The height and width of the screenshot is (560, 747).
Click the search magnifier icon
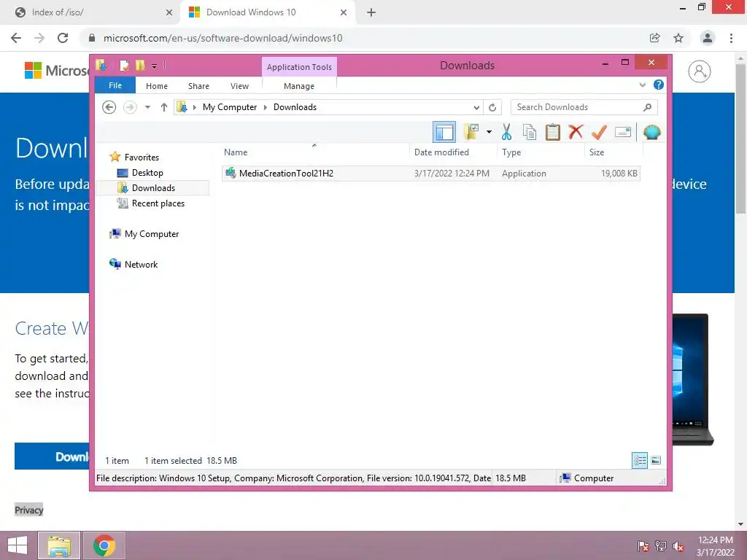pyautogui.click(x=648, y=107)
